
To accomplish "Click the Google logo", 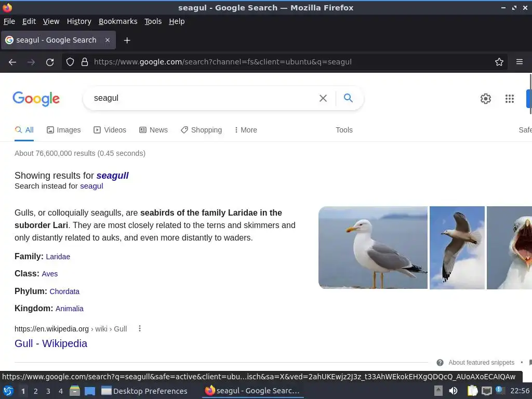I will click(36, 99).
